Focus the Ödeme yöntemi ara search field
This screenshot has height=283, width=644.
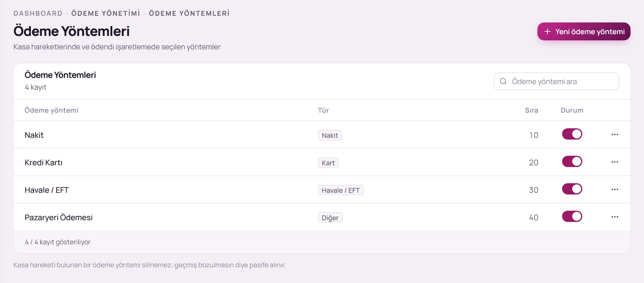tap(556, 82)
